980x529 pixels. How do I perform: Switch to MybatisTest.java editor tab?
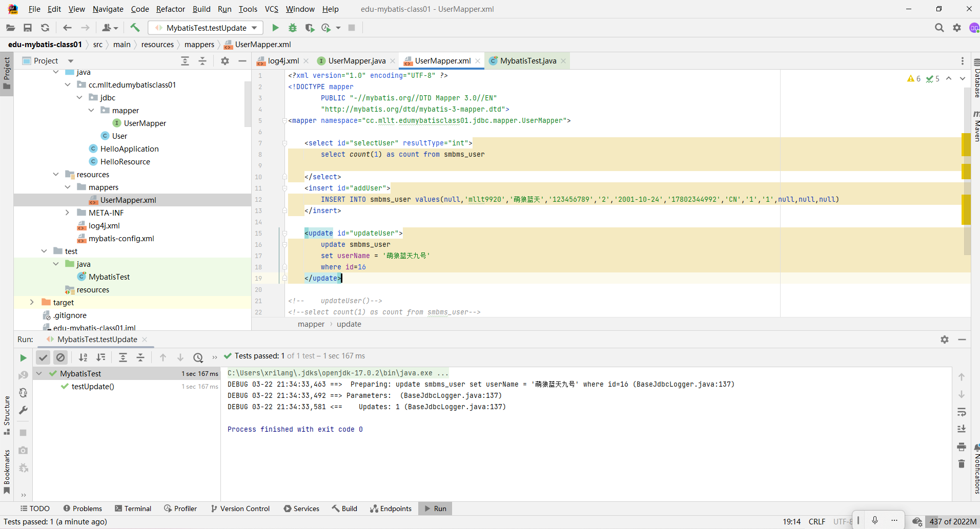(x=528, y=61)
